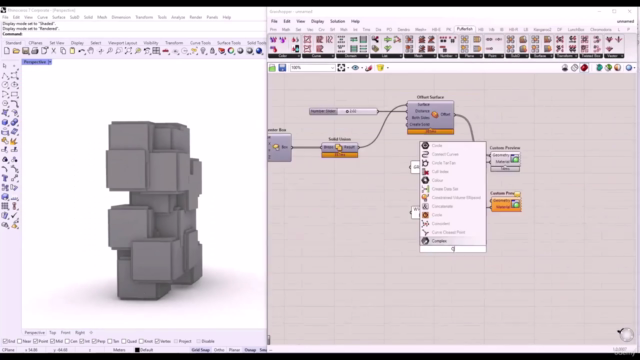
Task: Choose Complex from the component search results
Action: click(453, 241)
